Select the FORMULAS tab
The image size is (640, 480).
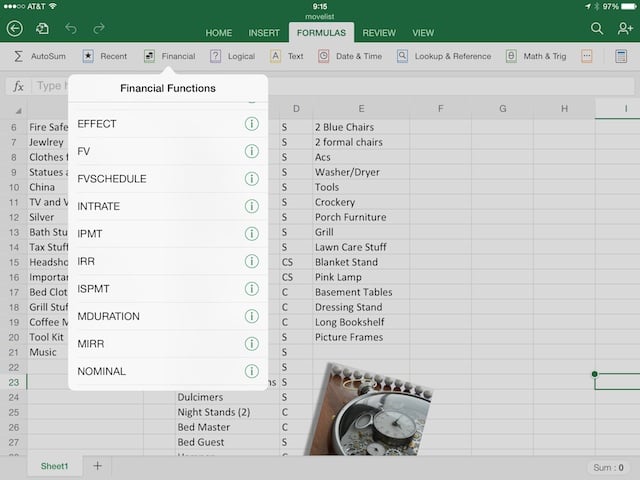[321, 33]
